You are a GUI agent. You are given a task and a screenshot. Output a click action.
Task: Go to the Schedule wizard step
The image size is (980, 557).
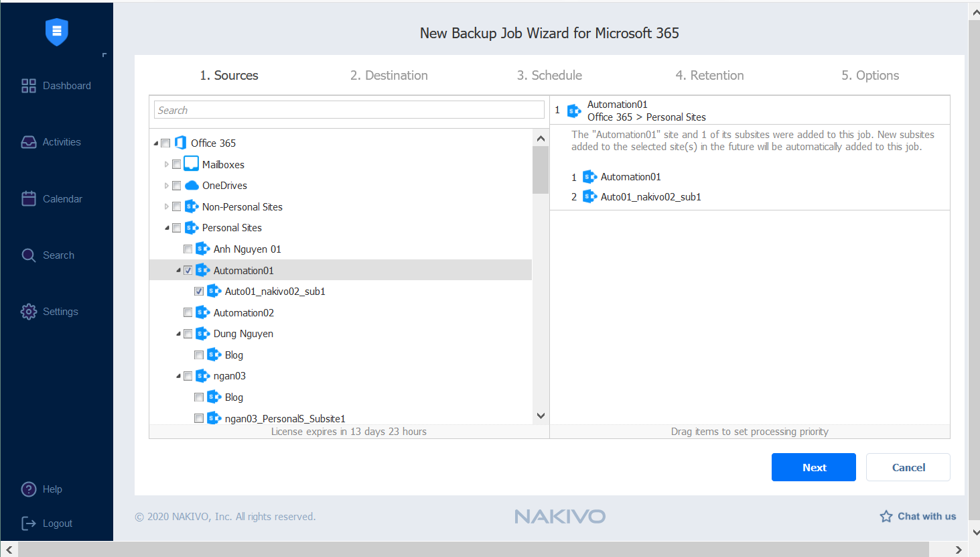[x=549, y=75]
